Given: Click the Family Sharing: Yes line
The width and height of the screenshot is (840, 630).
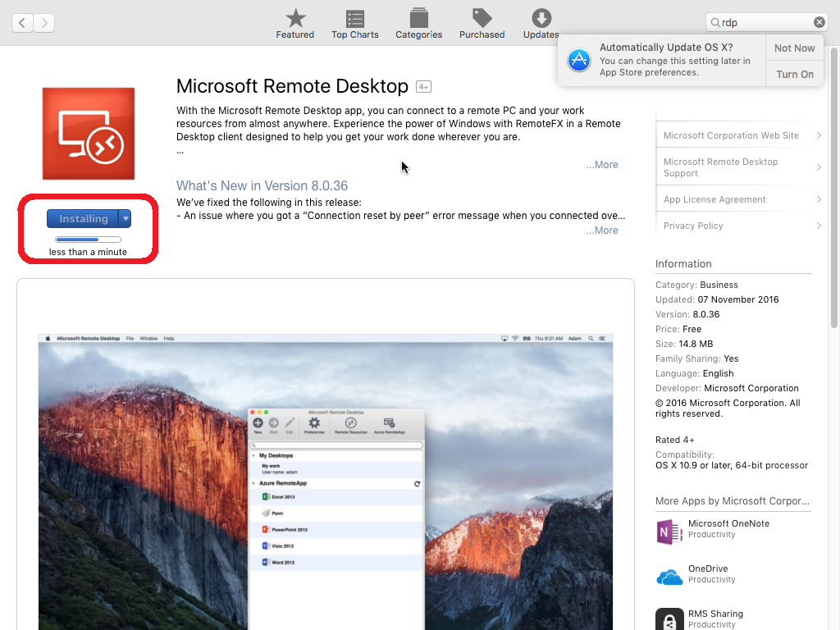Looking at the screenshot, I should (696, 359).
